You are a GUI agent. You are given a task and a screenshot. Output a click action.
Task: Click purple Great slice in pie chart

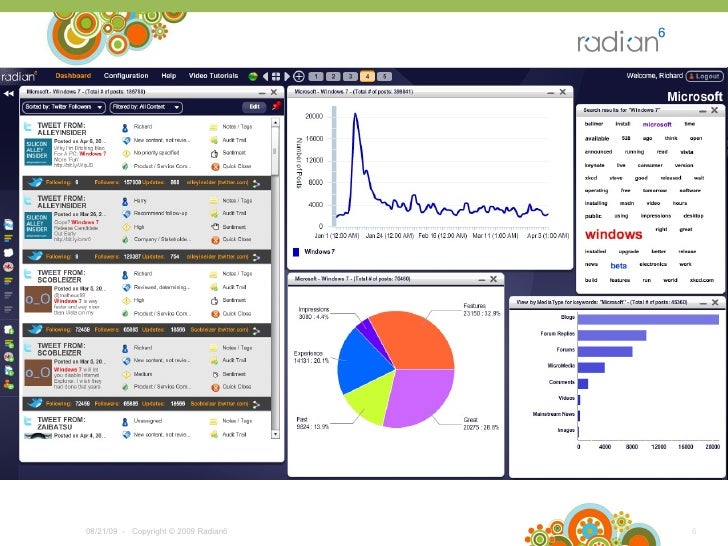(x=420, y=397)
